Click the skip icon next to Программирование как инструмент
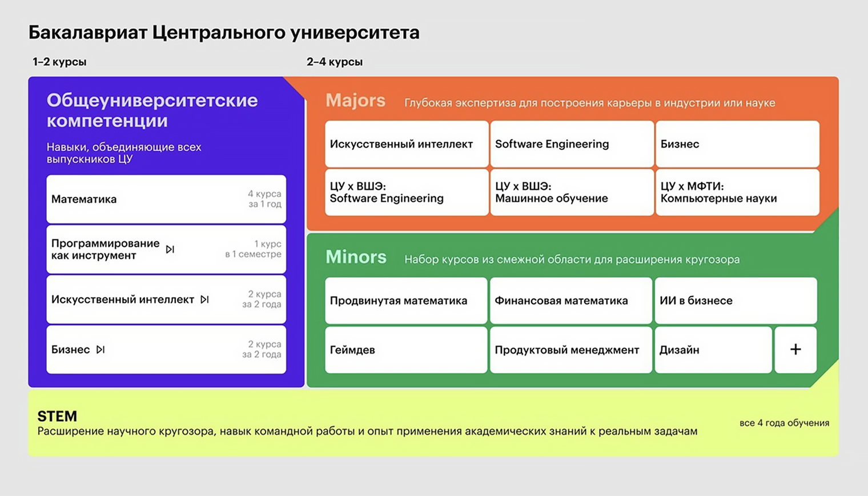 tap(170, 249)
